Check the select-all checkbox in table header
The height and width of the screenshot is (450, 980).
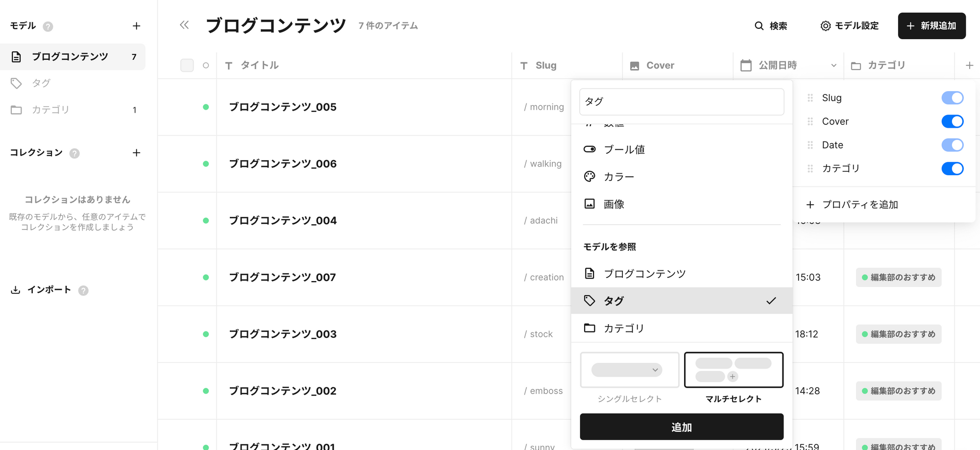click(x=187, y=65)
